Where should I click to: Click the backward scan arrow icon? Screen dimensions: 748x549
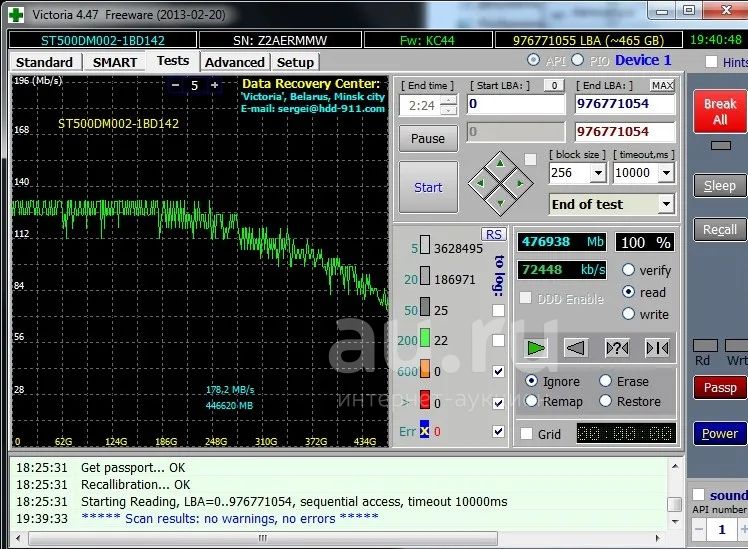tap(575, 348)
